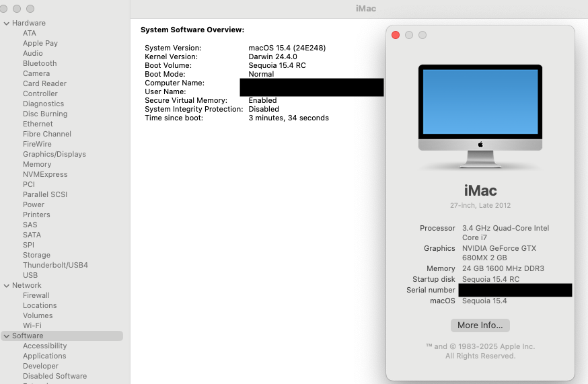Open the Audio hardware entry
The width and height of the screenshot is (588, 384).
(x=32, y=53)
